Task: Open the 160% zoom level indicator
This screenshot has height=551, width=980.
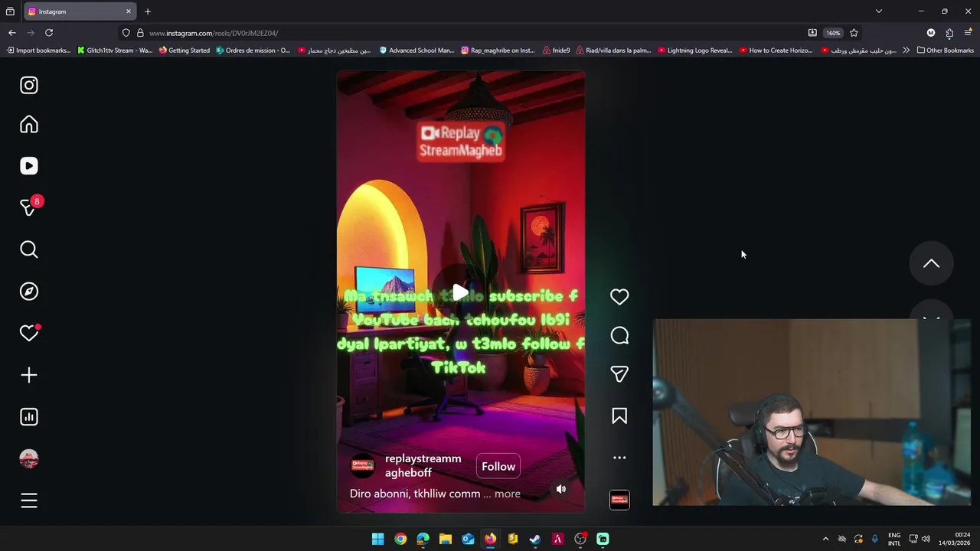Action: 833,33
